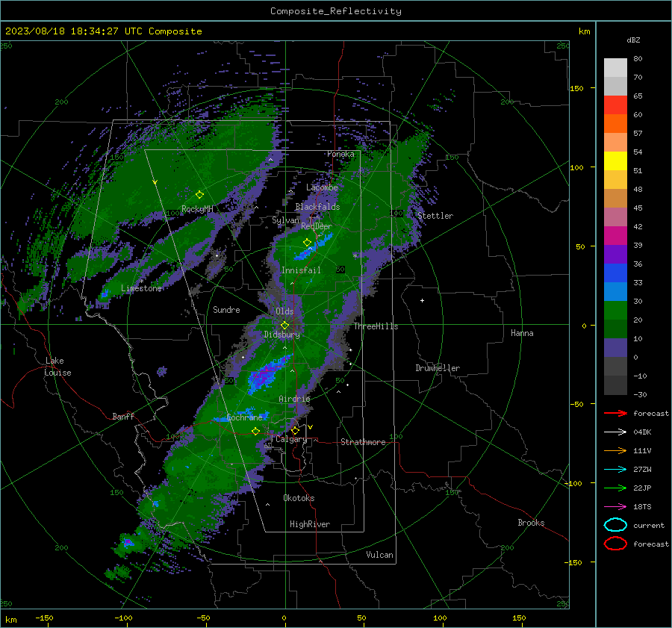The width and height of the screenshot is (672, 628).
Task: Click the cyan 27ZW arrow icon
Action: click(615, 470)
